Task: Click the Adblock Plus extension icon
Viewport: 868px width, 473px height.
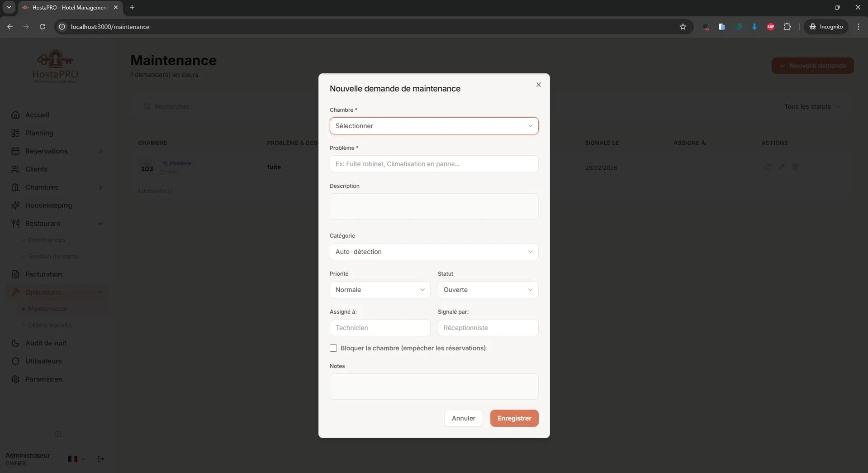Action: 771,27
